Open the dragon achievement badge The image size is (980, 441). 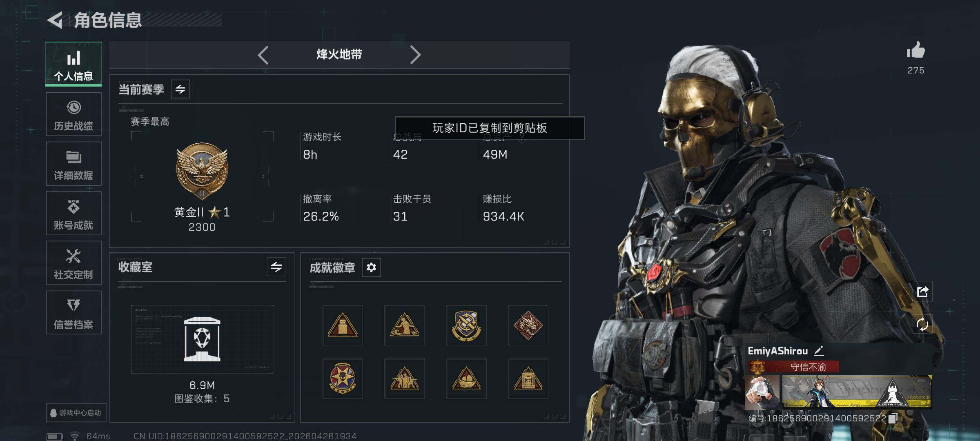[528, 325]
